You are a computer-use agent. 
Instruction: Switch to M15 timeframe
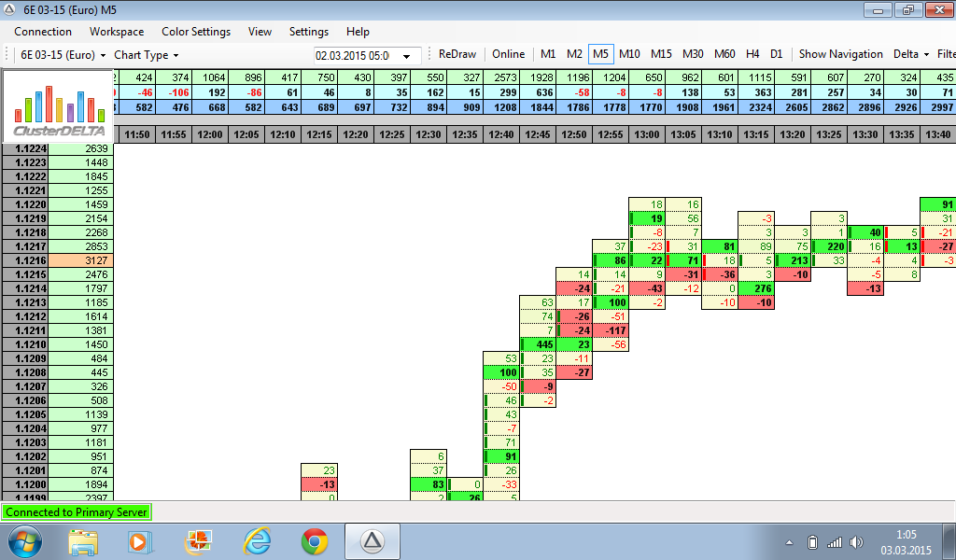click(661, 54)
